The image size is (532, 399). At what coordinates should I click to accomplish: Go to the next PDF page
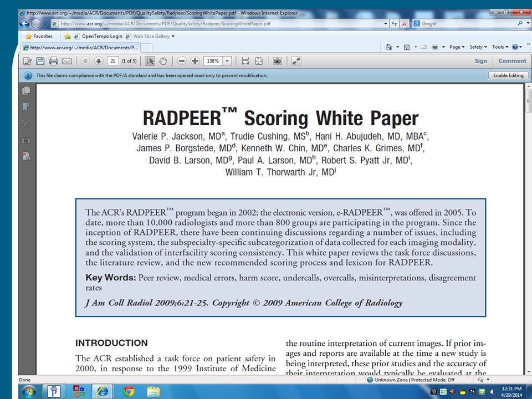99,61
